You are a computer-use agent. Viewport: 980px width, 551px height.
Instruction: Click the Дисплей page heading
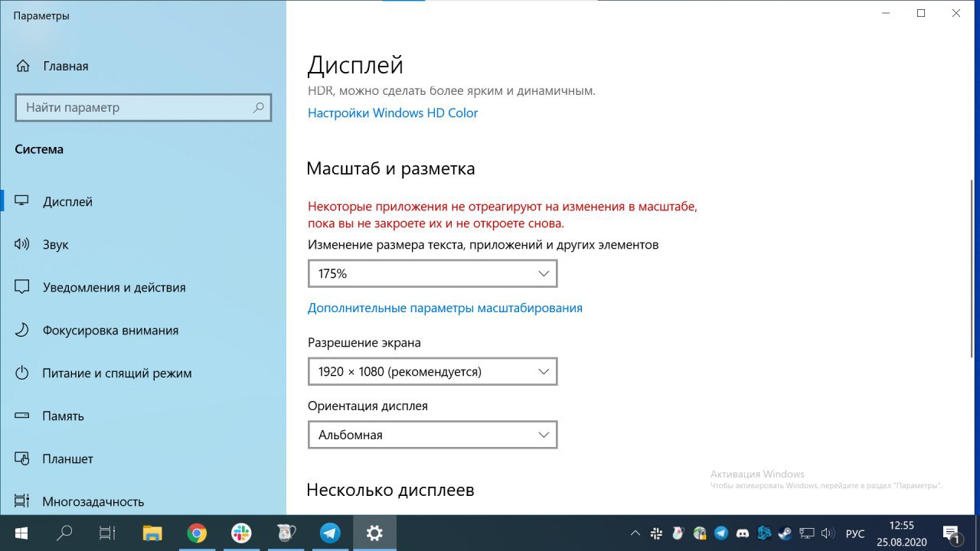click(x=355, y=66)
